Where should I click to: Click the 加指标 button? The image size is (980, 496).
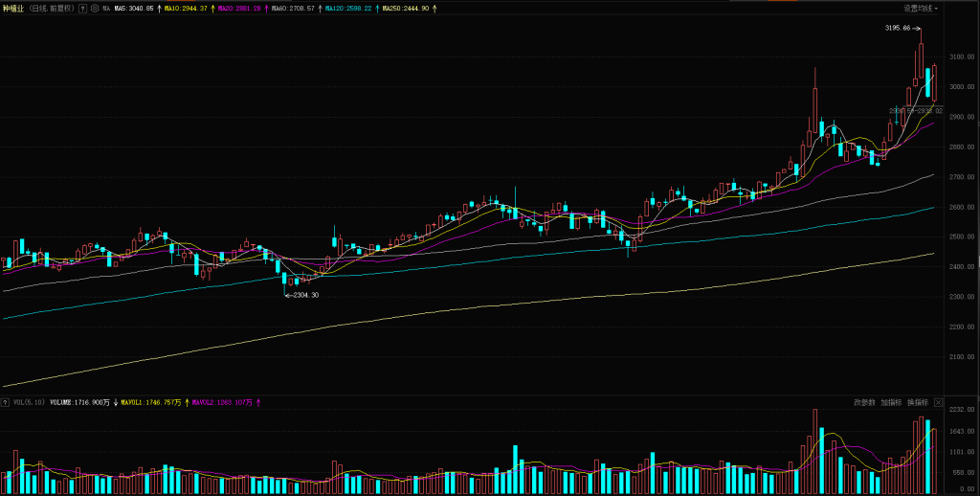tap(891, 402)
